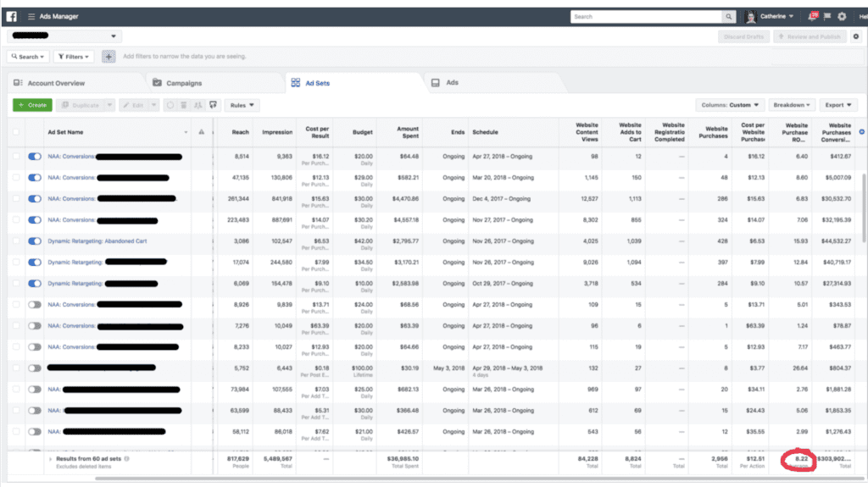Click the magnifier search button
This screenshot has height=487, width=868.
click(728, 16)
